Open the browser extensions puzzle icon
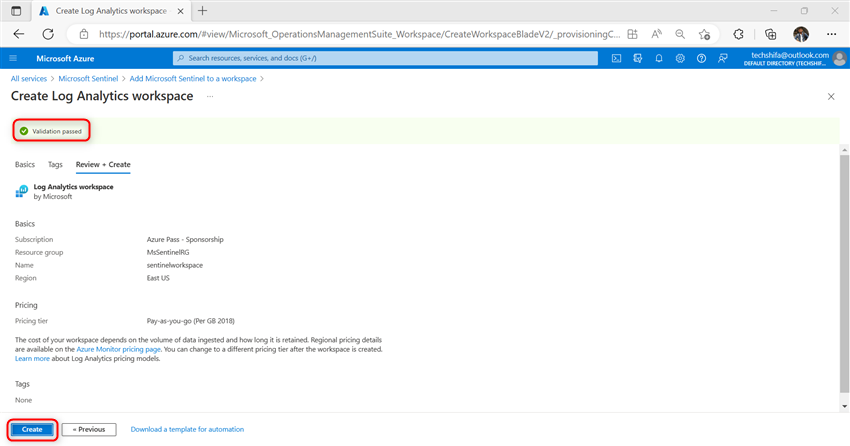This screenshot has height=446, width=850. pos(738,34)
